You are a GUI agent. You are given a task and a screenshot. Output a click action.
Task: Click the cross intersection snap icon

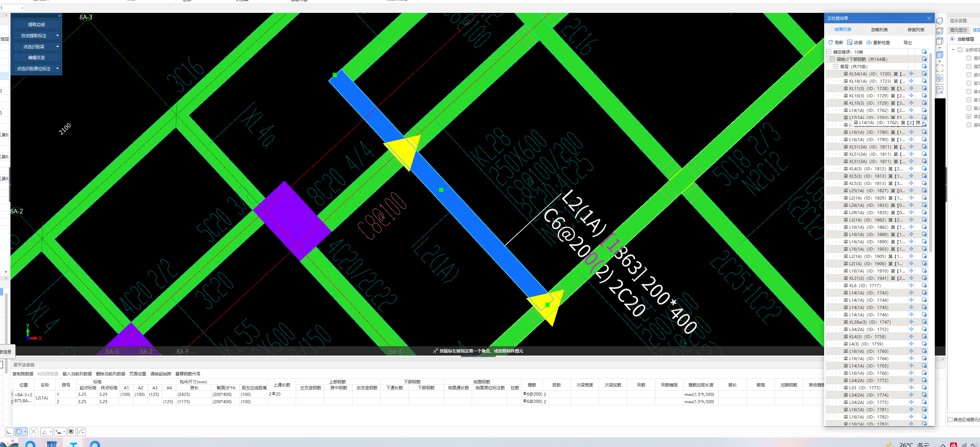[33, 431]
